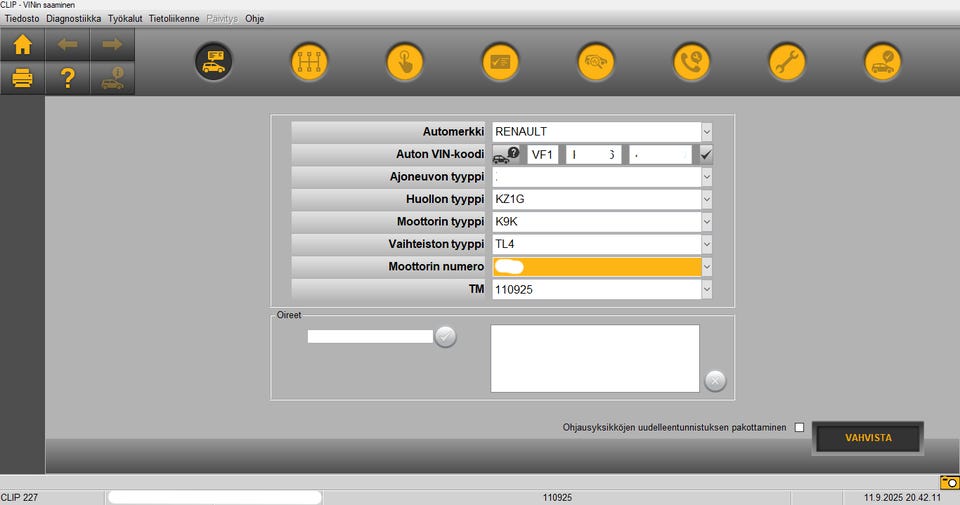Expand the Moottorin tyyppi dropdown
The height and width of the screenshot is (505, 960).
[x=707, y=222]
